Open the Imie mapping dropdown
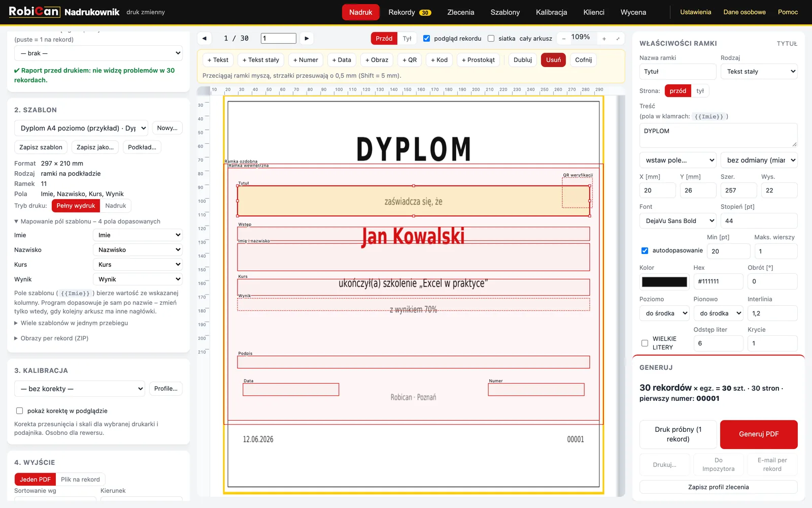812x508 pixels. point(138,235)
